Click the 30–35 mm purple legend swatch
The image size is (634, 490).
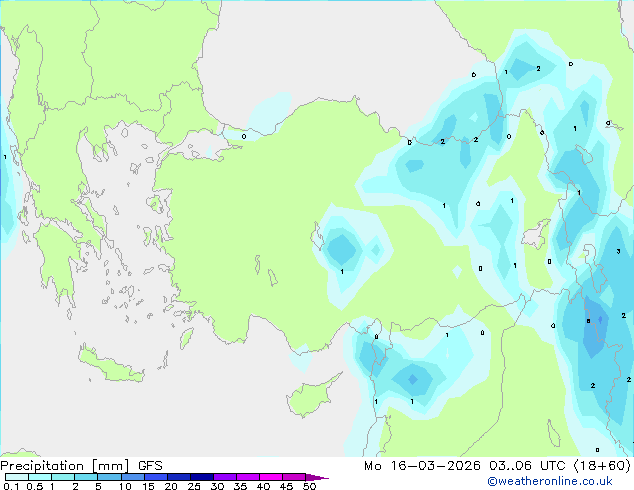click(225, 477)
